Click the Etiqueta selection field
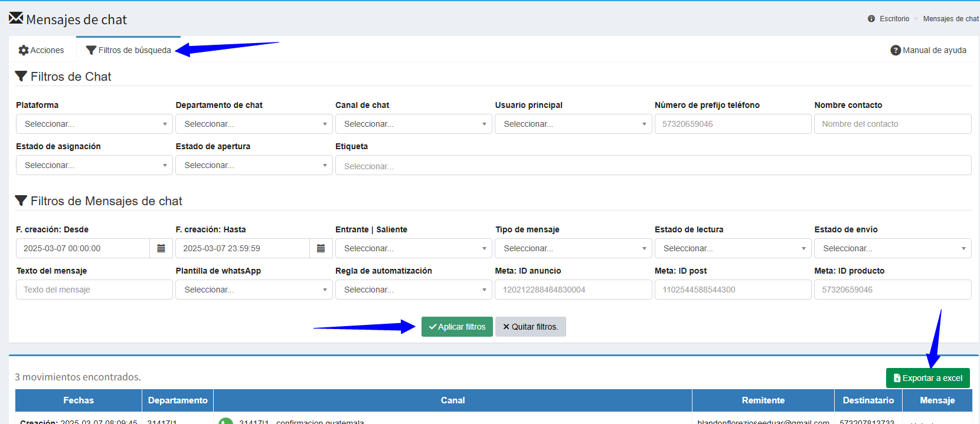The image size is (980, 424). tap(654, 166)
